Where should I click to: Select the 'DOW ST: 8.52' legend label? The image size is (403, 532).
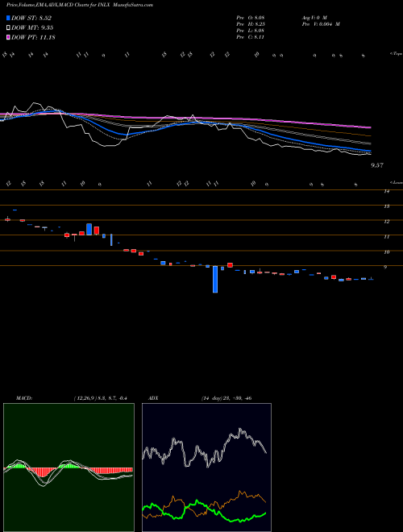[31, 19]
